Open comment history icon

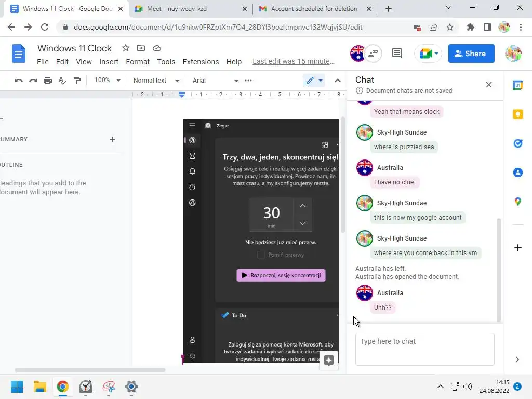396,54
